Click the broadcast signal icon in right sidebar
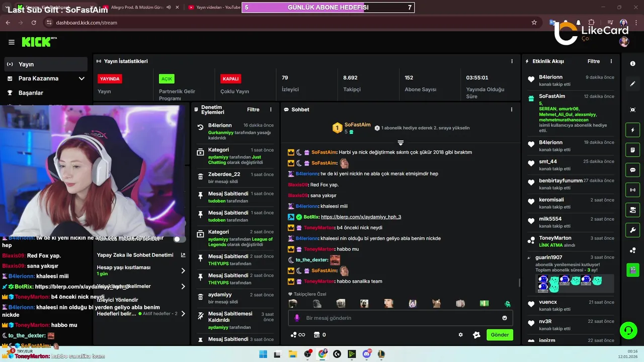This screenshot has height=362, width=644. click(632, 190)
